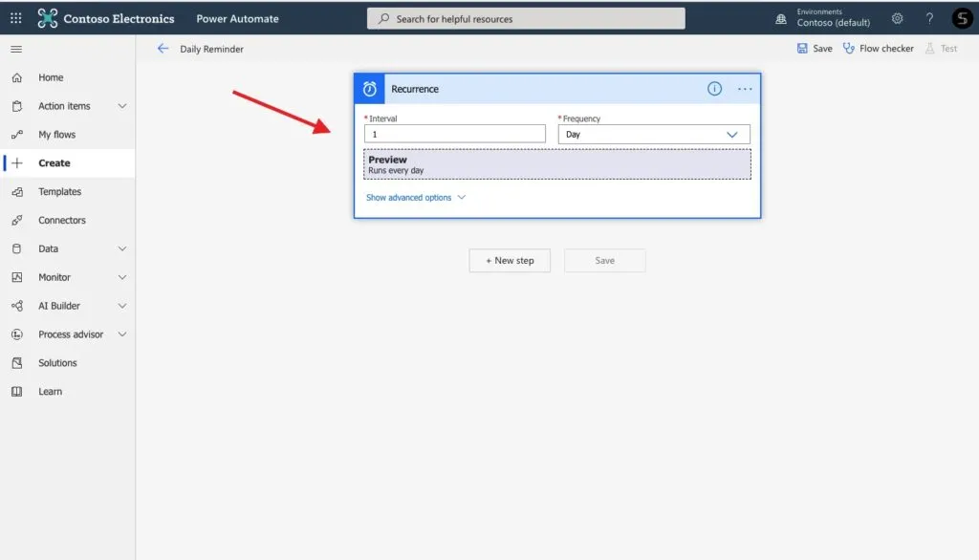Image resolution: width=979 pixels, height=560 pixels.
Task: Expand the Data chevron
Action: (122, 248)
